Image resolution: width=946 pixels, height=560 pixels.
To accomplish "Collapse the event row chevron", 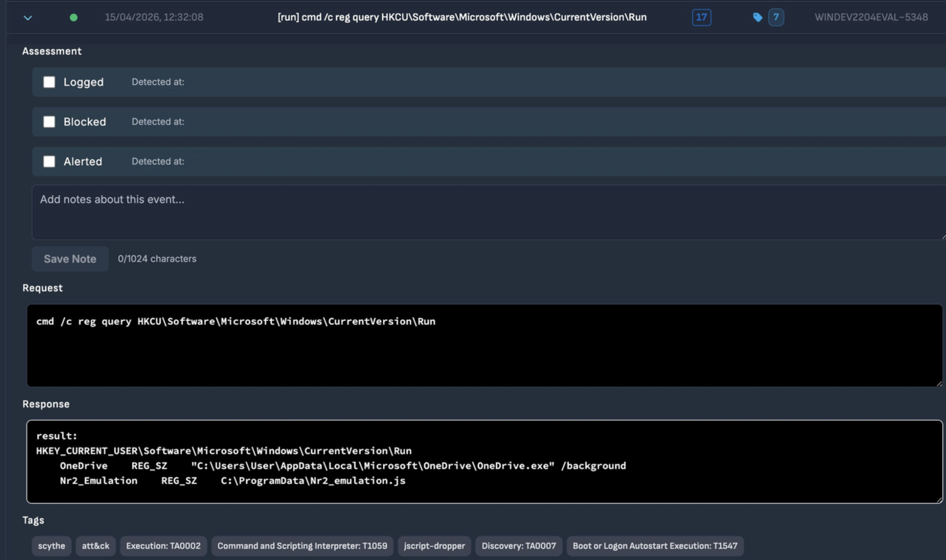I will click(x=28, y=17).
